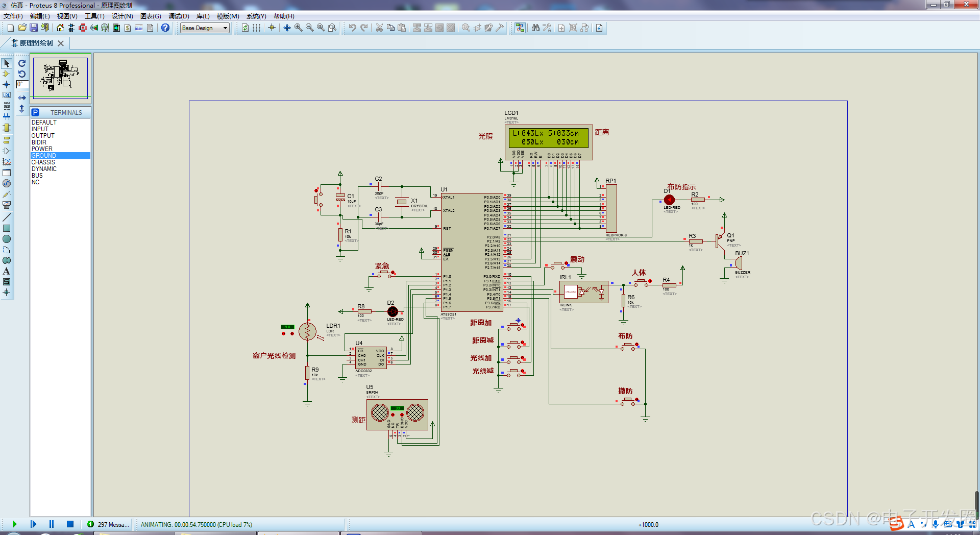Viewport: 980px width, 535px height.
Task: Select the Junction dot mode tool
Action: (x=7, y=85)
